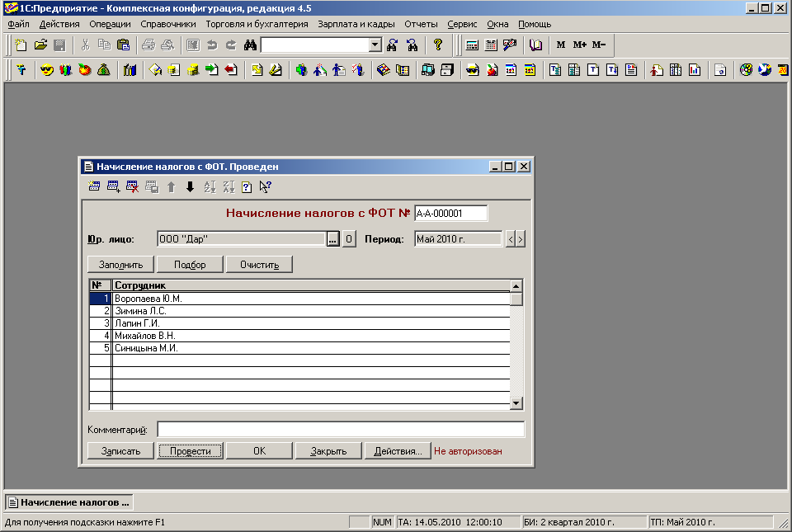Open the selector button beside ООО "Дар"
The height and width of the screenshot is (532, 792).
(x=332, y=239)
